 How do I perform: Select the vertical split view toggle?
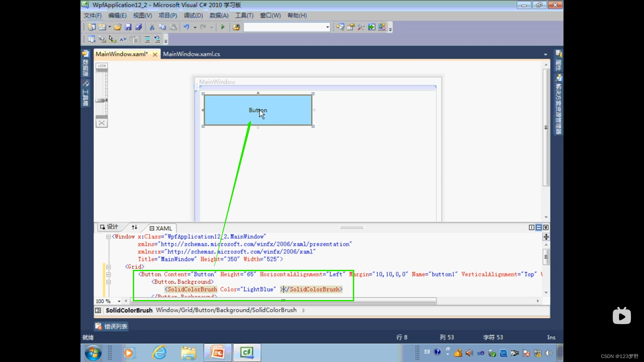pos(532,228)
